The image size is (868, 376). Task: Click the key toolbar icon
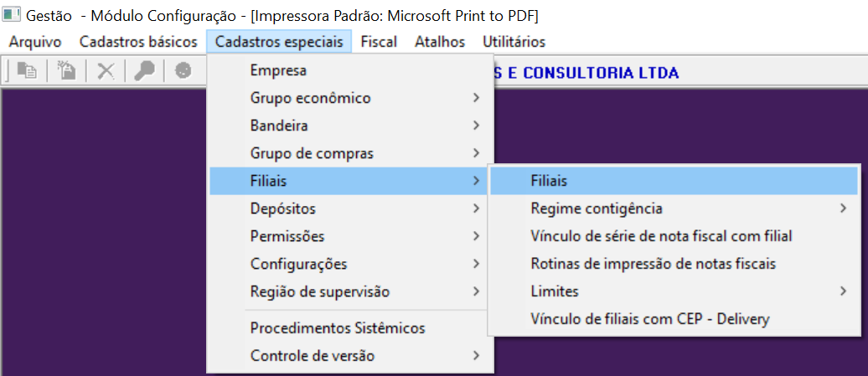tap(144, 71)
